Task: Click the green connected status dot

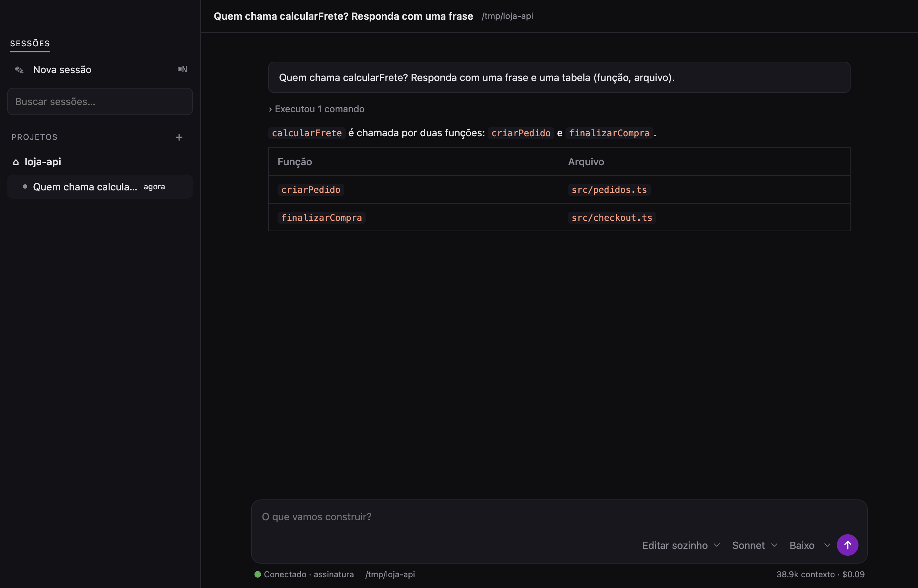Action: coord(257,574)
